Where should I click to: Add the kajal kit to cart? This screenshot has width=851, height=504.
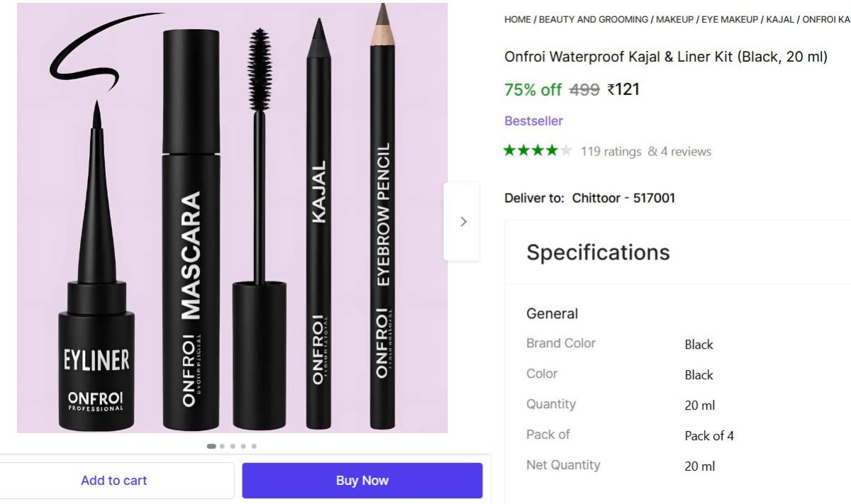[114, 480]
